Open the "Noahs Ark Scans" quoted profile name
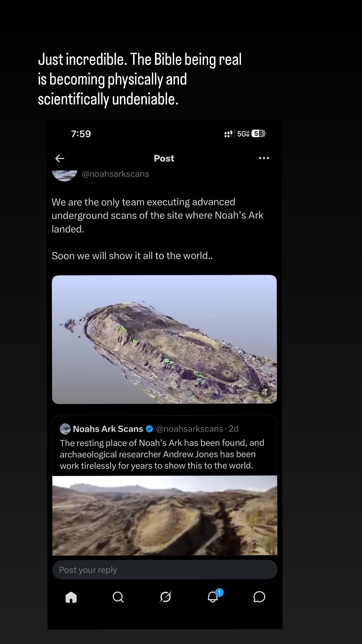362x644 pixels. [x=108, y=429]
